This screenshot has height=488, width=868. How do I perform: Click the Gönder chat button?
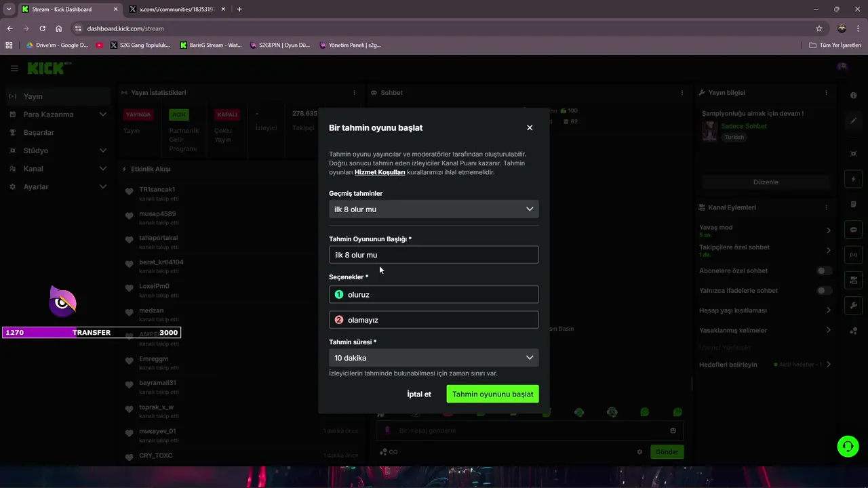[x=667, y=451]
